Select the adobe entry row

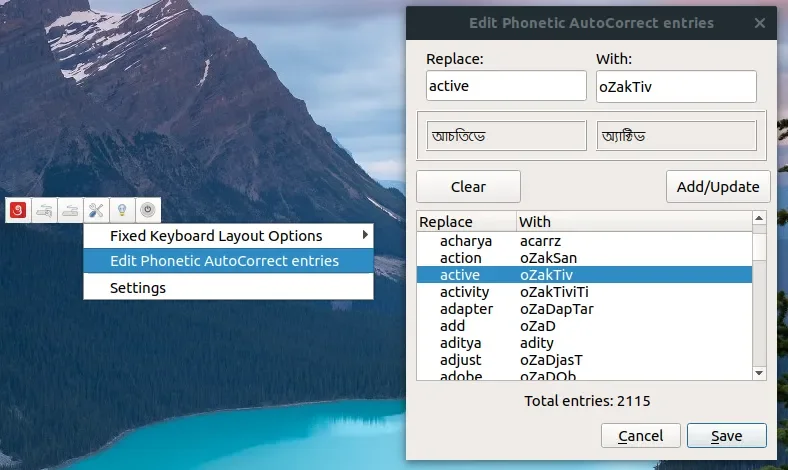coord(584,375)
